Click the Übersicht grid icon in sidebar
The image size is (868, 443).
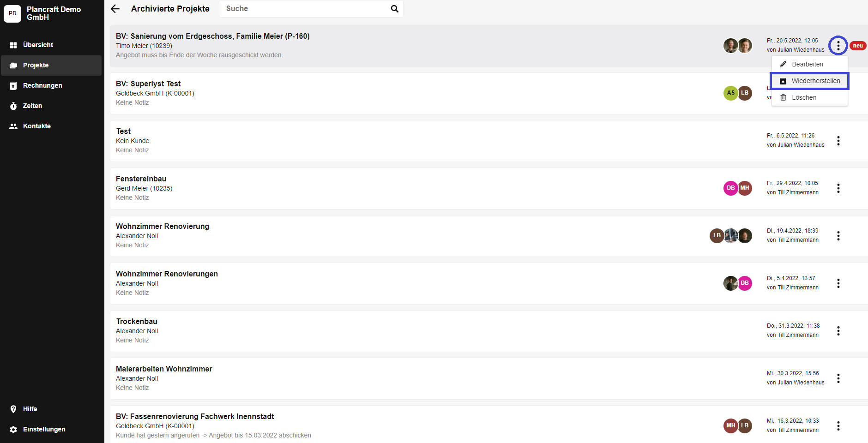(13, 45)
